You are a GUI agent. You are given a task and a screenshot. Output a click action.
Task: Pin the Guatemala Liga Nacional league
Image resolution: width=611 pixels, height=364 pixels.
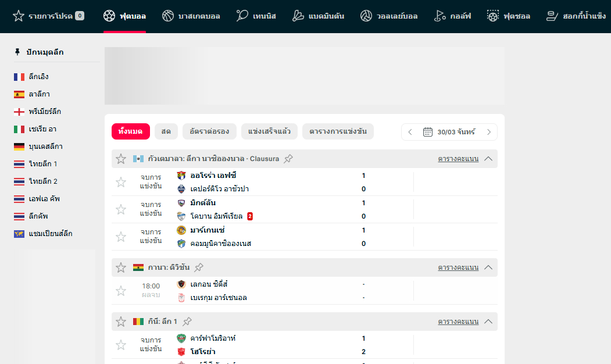click(x=288, y=159)
